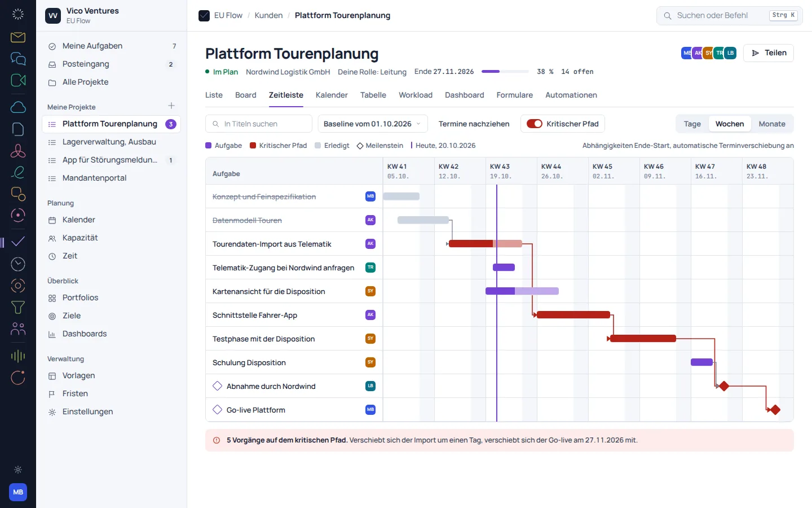Click the theme sun icon at bottom
Screen dimensions: 812x508
(18, 470)
